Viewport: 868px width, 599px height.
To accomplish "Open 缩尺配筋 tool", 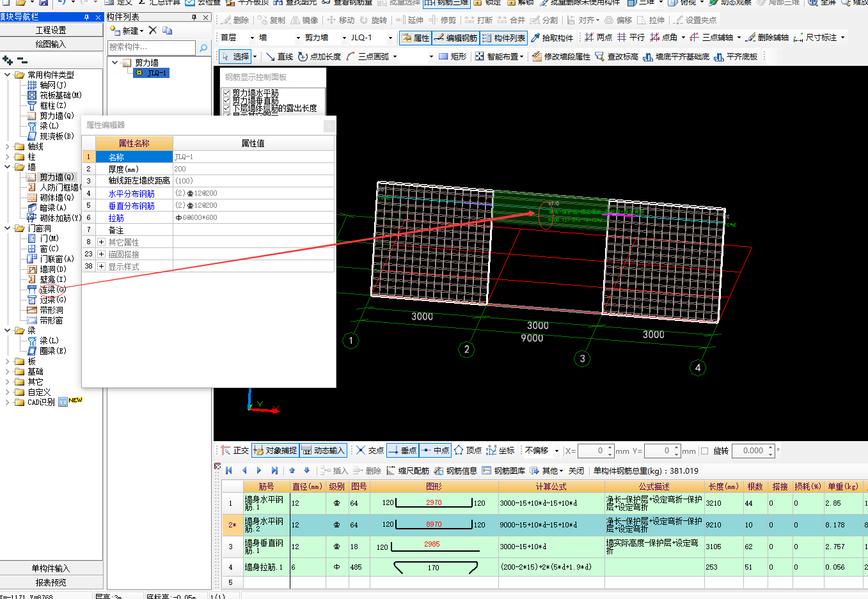I will pos(408,471).
